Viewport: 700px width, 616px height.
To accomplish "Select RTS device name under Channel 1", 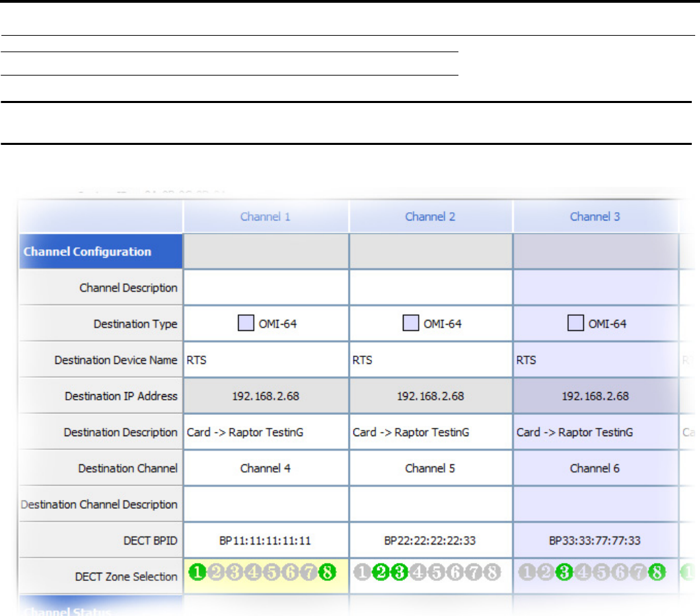I will (196, 360).
